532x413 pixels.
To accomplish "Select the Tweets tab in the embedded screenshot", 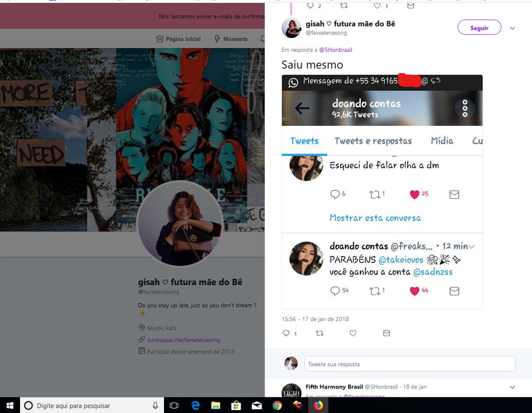I will click(x=304, y=141).
